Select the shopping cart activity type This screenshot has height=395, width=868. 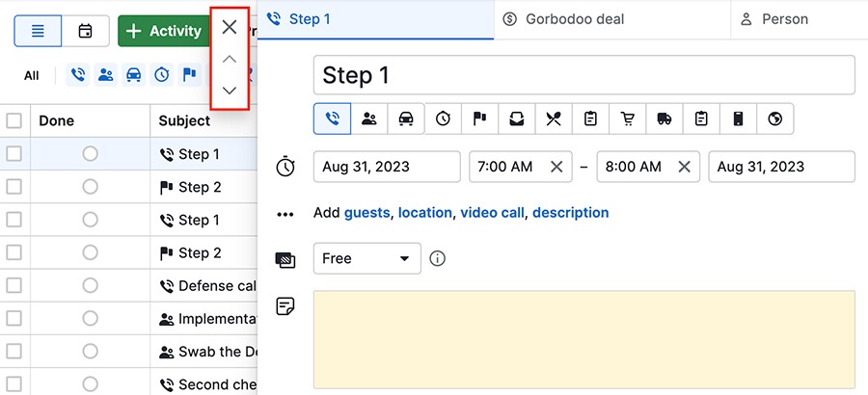pos(628,118)
